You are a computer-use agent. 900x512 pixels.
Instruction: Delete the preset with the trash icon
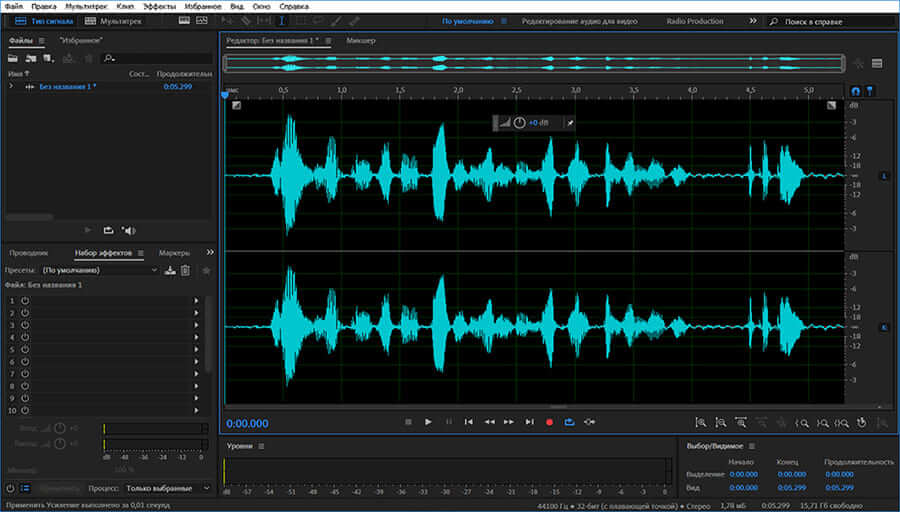185,270
